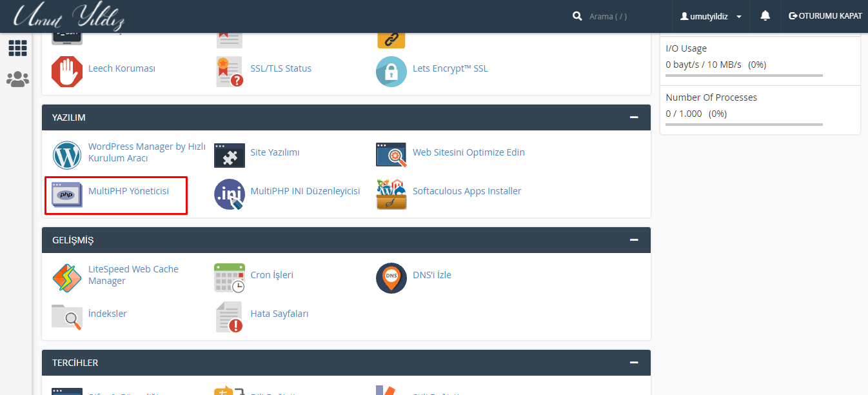Click the LiteSpeed Web Cache Manager icon

pos(67,278)
